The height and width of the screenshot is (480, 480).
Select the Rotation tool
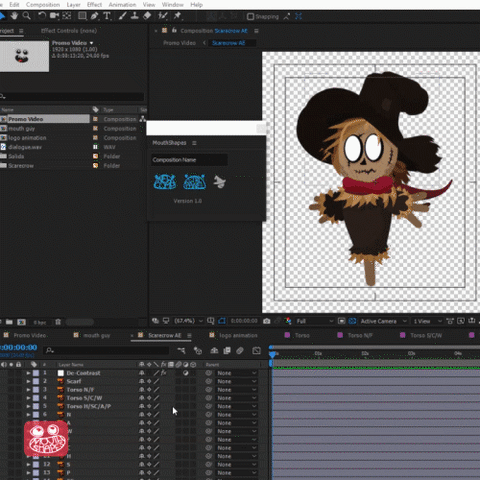tap(42, 16)
